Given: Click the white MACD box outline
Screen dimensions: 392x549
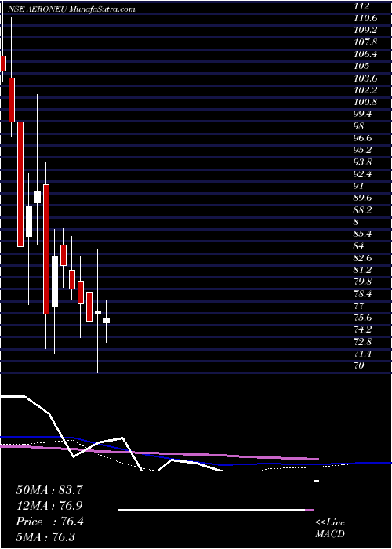Looking at the screenshot, I should [216, 510].
